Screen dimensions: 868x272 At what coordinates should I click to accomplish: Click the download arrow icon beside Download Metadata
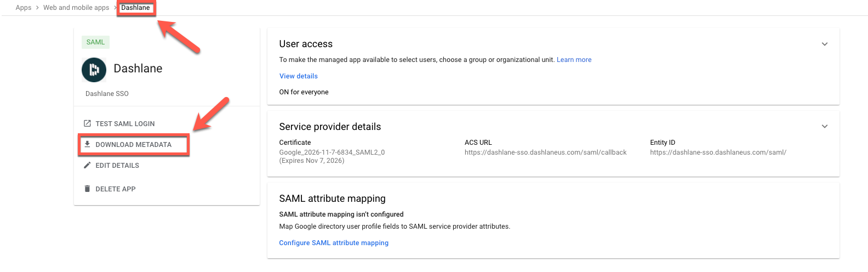tap(87, 144)
